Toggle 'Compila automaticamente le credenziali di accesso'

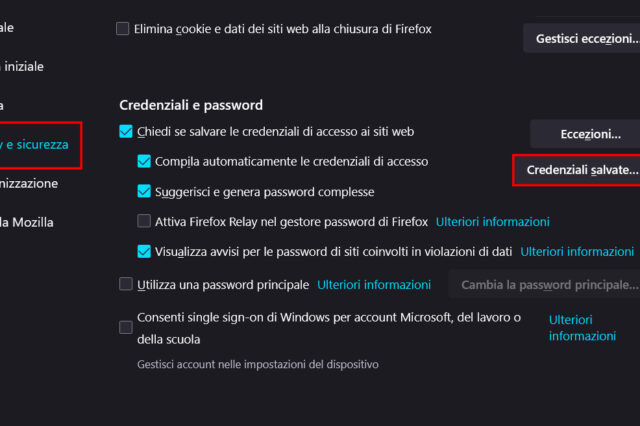[x=145, y=161]
